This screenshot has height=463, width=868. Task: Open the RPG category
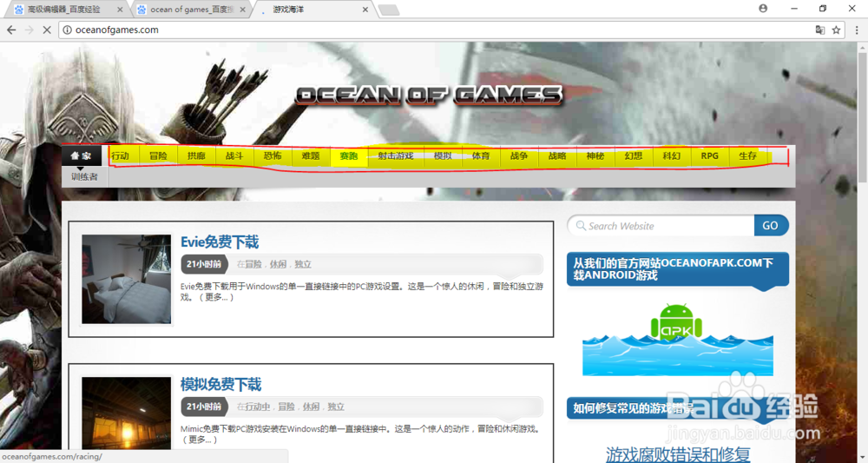click(710, 156)
